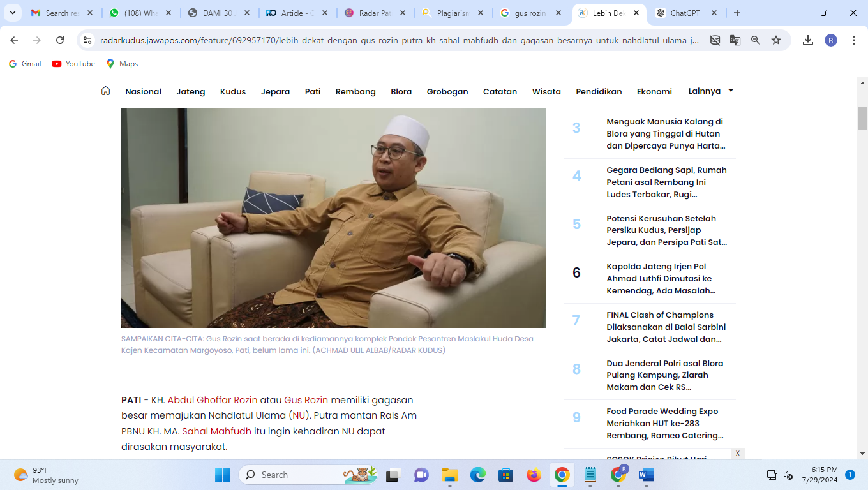868x490 pixels.
Task: Open Nasional news section
Action: 143,91
